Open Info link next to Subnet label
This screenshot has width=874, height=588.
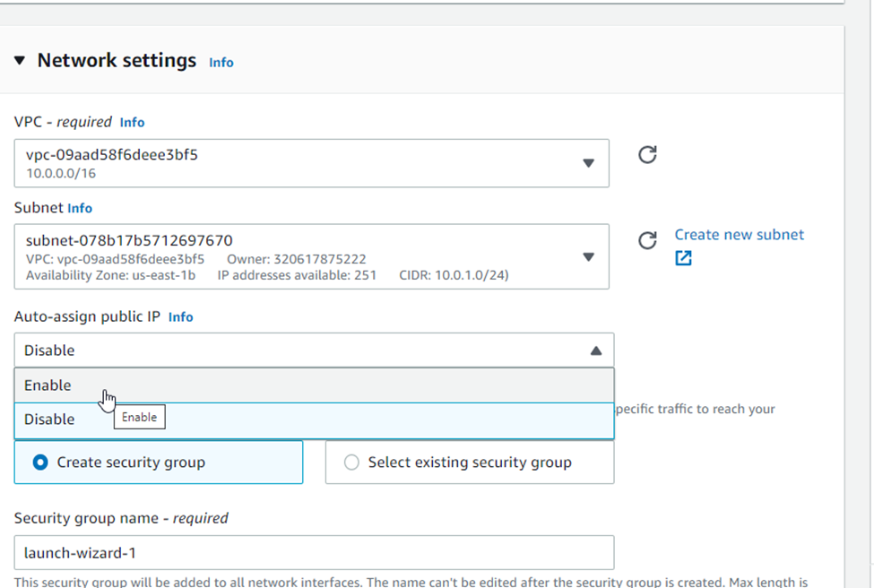80,209
